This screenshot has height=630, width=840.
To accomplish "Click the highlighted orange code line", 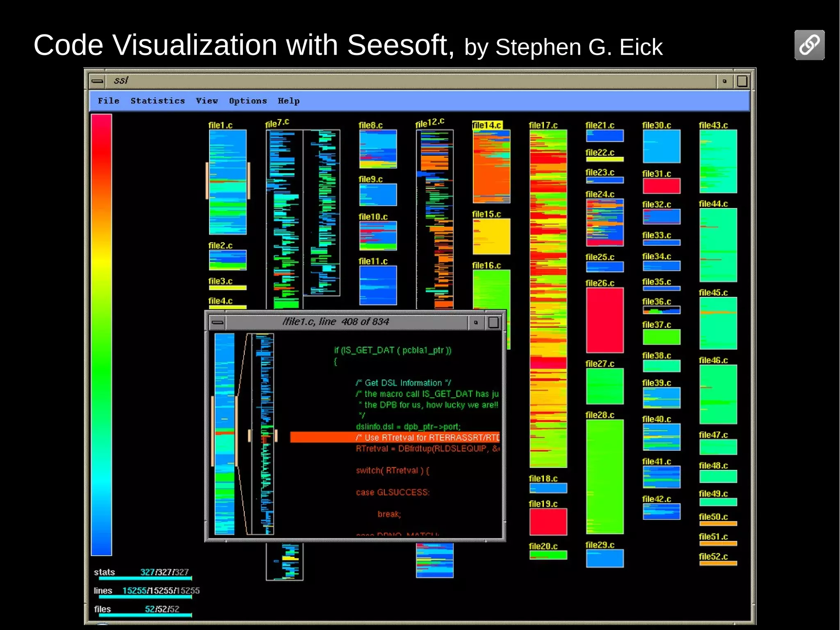I will click(395, 437).
